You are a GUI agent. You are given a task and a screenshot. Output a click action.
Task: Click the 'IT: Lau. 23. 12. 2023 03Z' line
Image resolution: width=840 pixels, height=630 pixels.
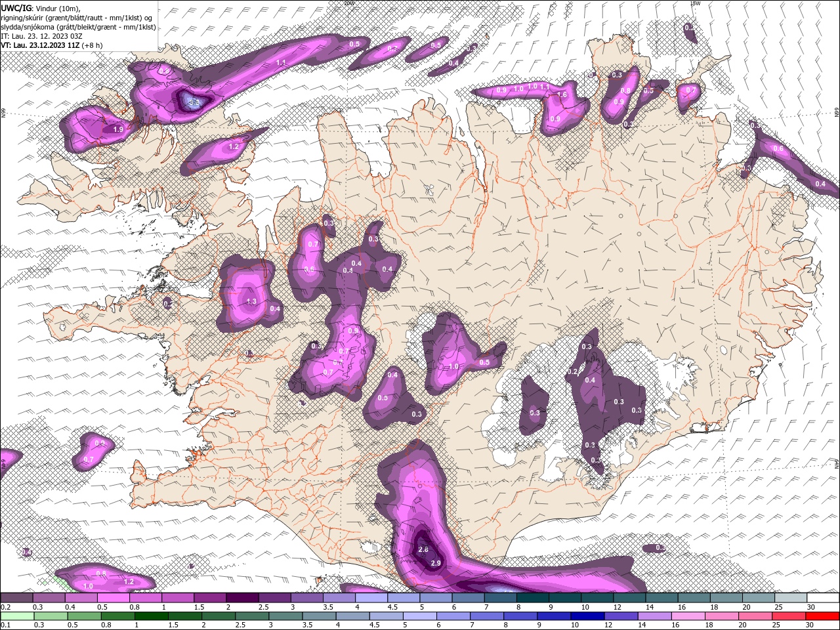[43, 35]
